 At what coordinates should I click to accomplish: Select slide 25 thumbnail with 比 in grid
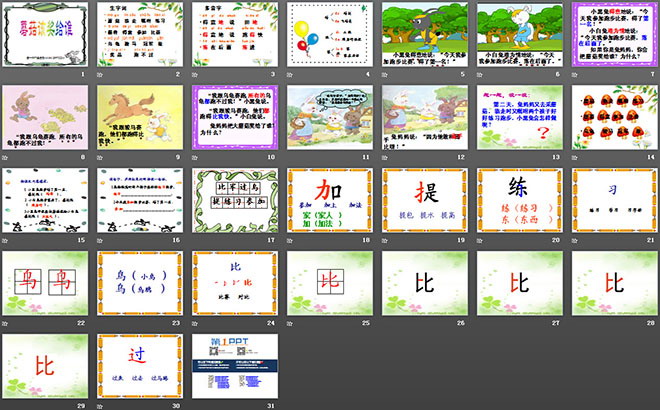tap(330, 283)
